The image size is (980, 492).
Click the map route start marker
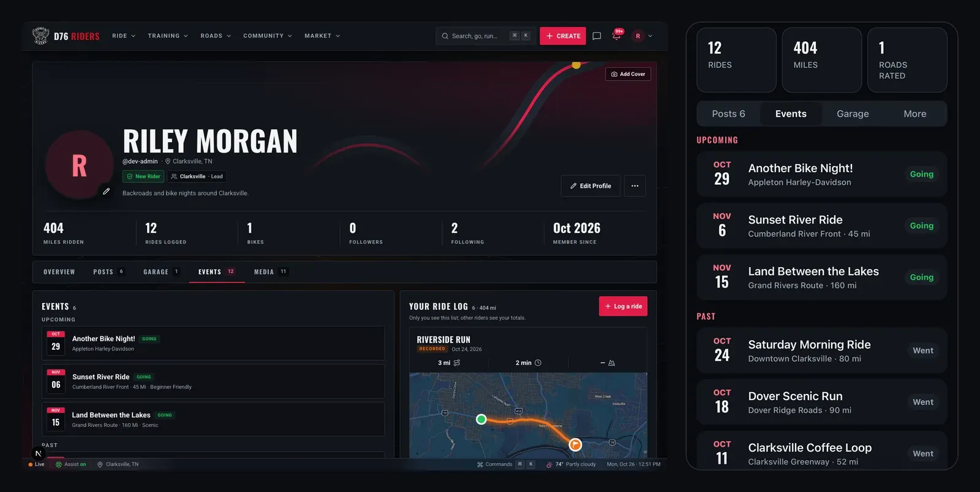coord(481,419)
